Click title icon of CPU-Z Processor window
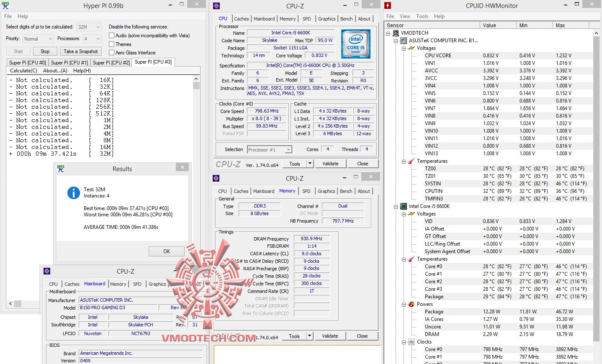 [x=216, y=6]
